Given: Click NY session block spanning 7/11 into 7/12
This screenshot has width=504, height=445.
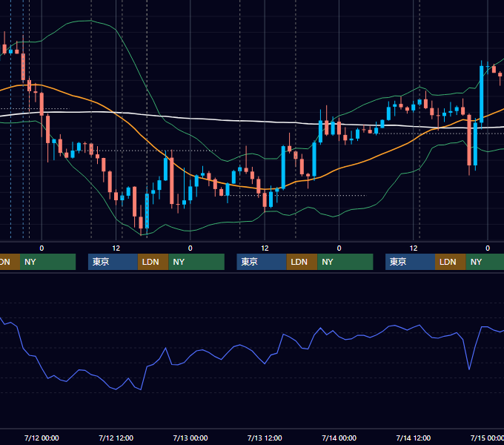Looking at the screenshot, I should [47, 262].
